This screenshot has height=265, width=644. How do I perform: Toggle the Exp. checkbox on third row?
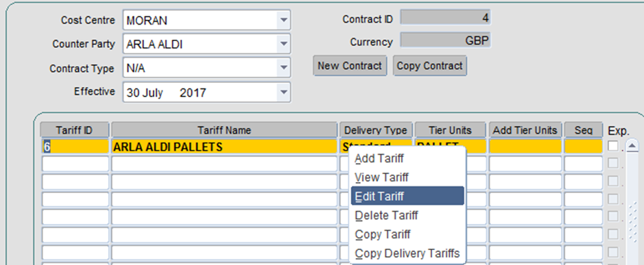[613, 181]
